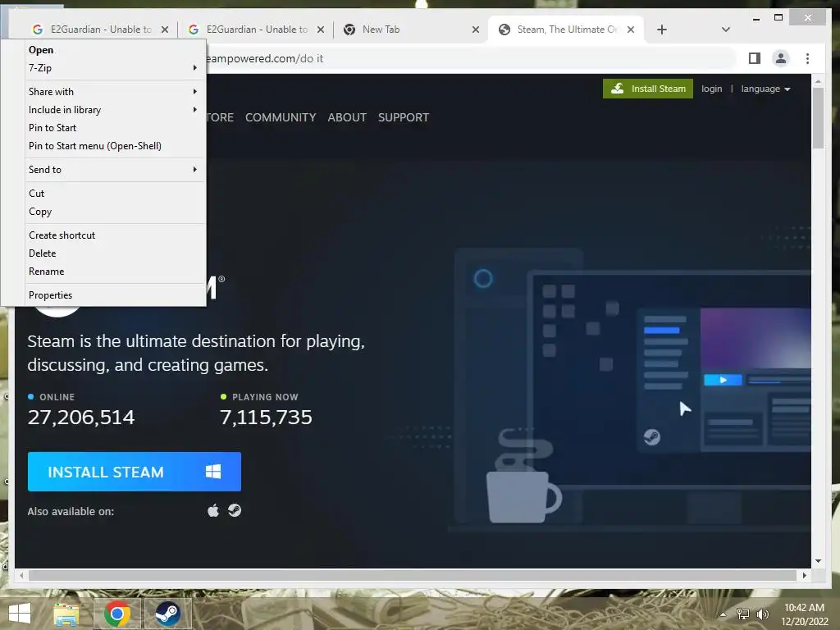
Task: Open a new tab with plus button
Action: (662, 30)
